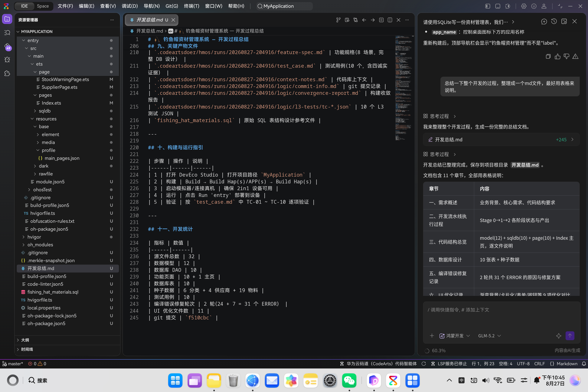Open the trash bin in taskbar
Image resolution: width=588 pixels, height=392 pixels.
(233, 381)
